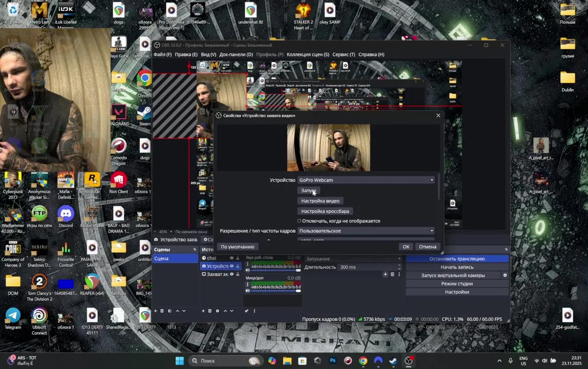The image size is (588, 369).
Task: Click the Запуск button in properties dialog
Action: coord(309,191)
